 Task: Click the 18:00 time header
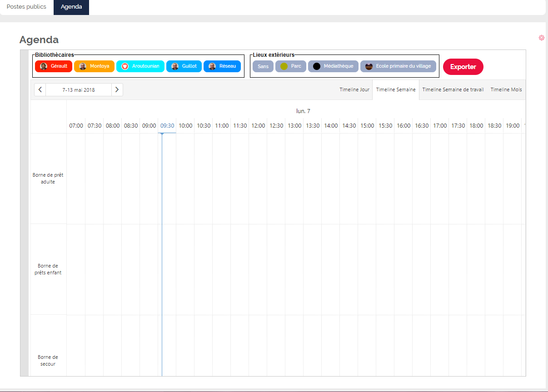click(x=476, y=126)
